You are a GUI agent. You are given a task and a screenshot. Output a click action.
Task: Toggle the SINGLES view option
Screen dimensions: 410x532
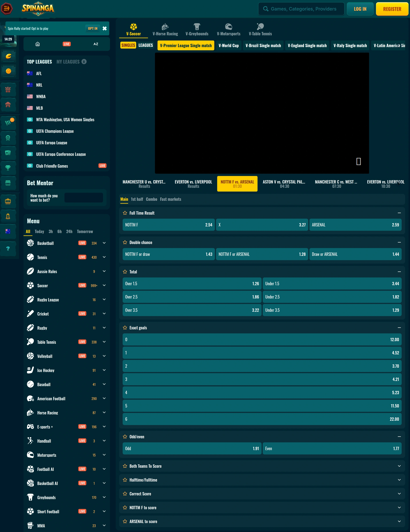128,45
